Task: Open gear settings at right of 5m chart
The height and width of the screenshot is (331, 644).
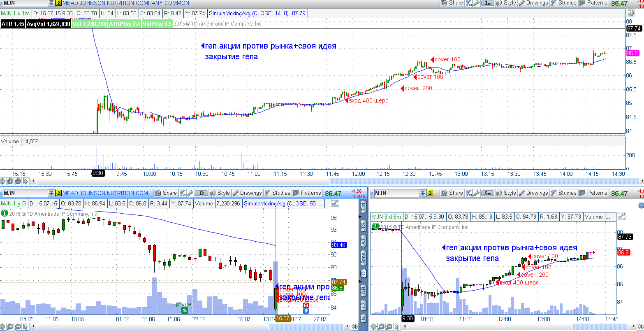Action: tap(641, 205)
